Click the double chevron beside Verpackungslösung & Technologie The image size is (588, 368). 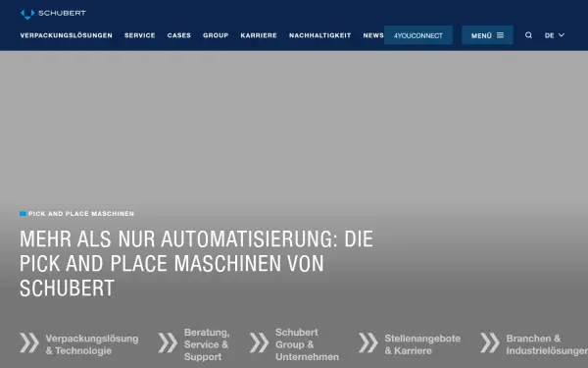click(29, 342)
